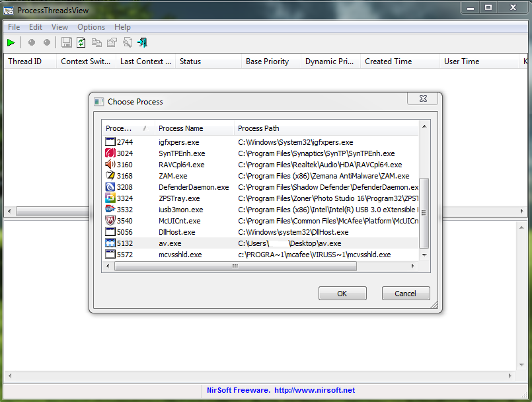Image resolution: width=532 pixels, height=402 pixels.
Task: Confirm selection with the OK button
Action: coord(342,294)
